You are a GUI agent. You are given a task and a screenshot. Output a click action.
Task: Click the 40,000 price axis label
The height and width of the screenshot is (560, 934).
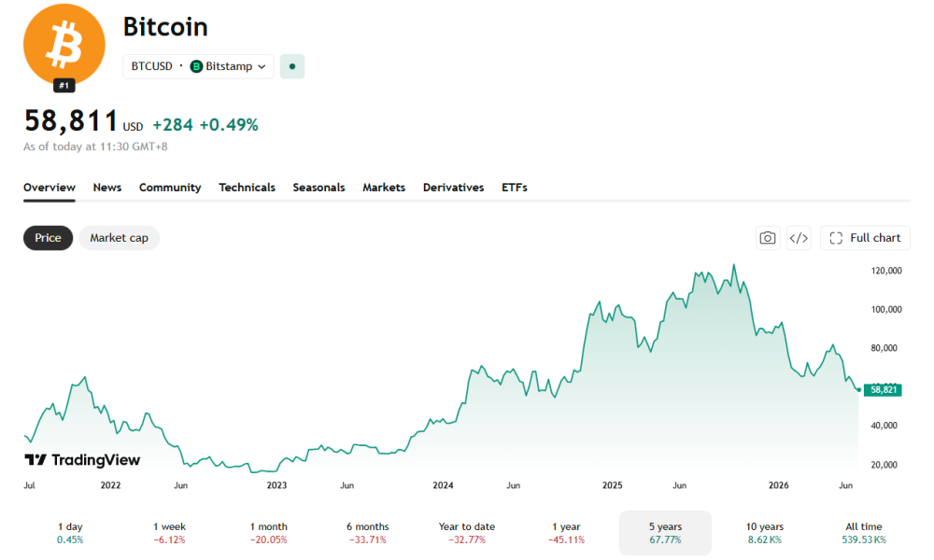[884, 426]
